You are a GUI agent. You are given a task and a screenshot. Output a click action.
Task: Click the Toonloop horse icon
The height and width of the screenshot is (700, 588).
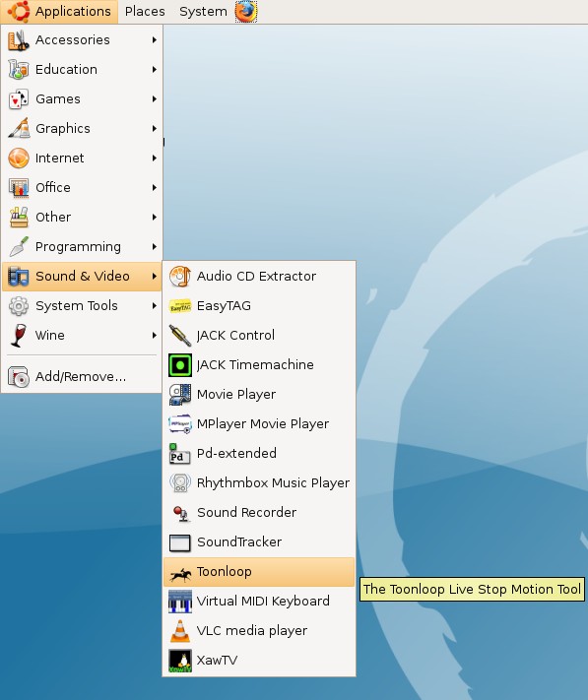tap(180, 572)
